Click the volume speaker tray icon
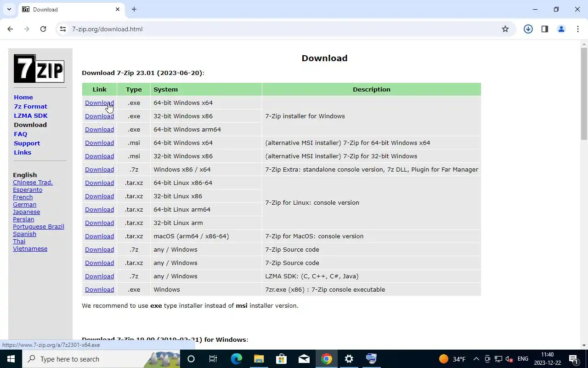 pyautogui.click(x=509, y=359)
